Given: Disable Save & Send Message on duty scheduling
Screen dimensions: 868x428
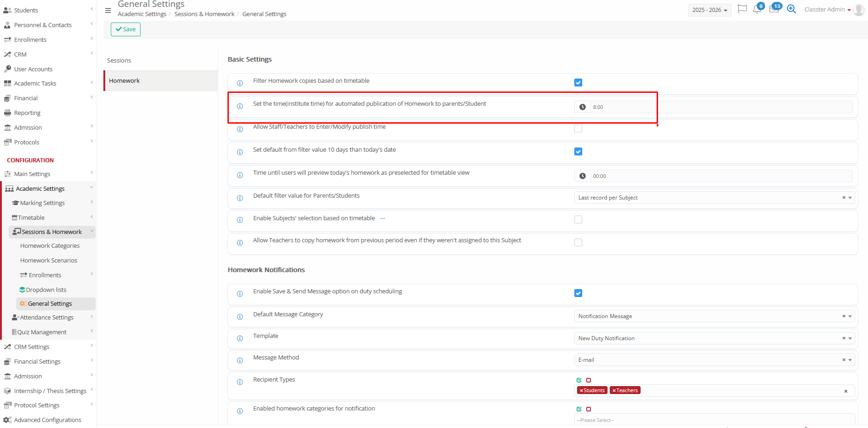Looking at the screenshot, I should click(x=578, y=293).
